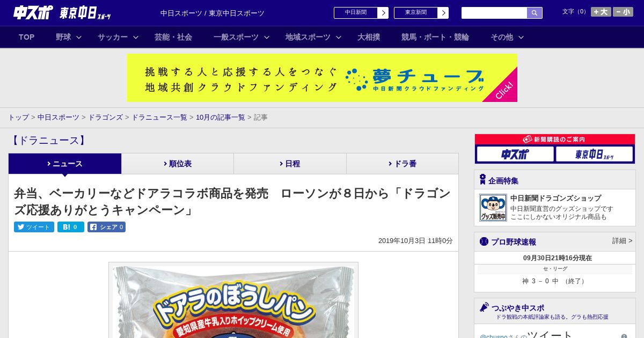This screenshot has height=338, width=644.
Task: Go to TOP in navigation
Action: click(26, 37)
